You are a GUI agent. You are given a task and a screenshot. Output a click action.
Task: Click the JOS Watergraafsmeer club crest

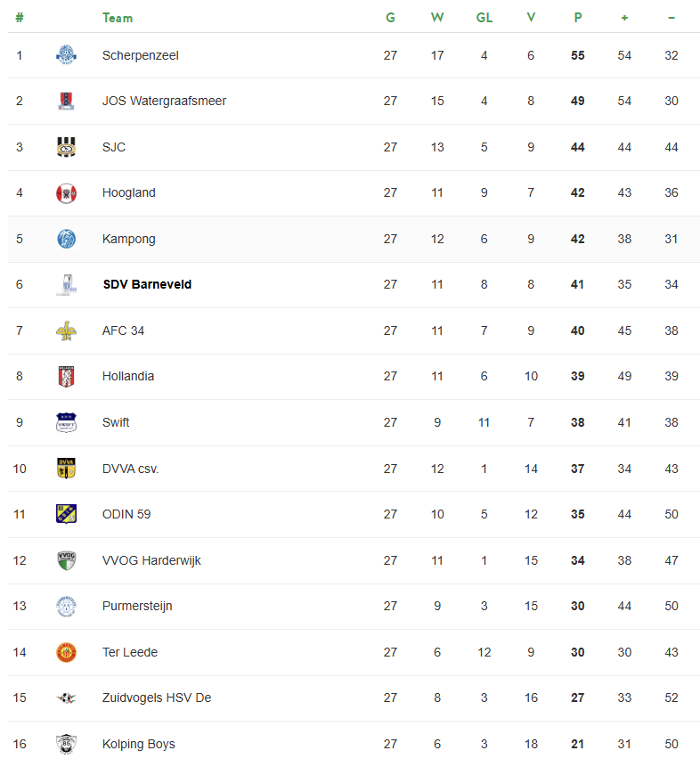click(x=66, y=101)
